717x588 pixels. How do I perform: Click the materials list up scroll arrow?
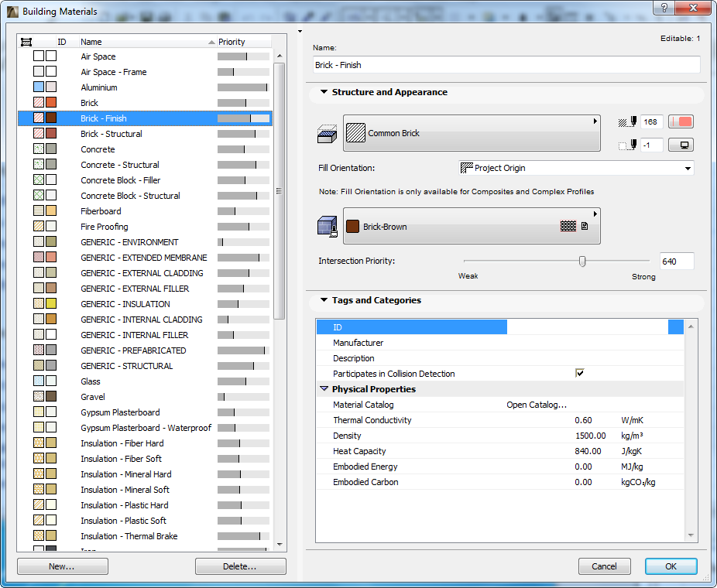(x=280, y=56)
